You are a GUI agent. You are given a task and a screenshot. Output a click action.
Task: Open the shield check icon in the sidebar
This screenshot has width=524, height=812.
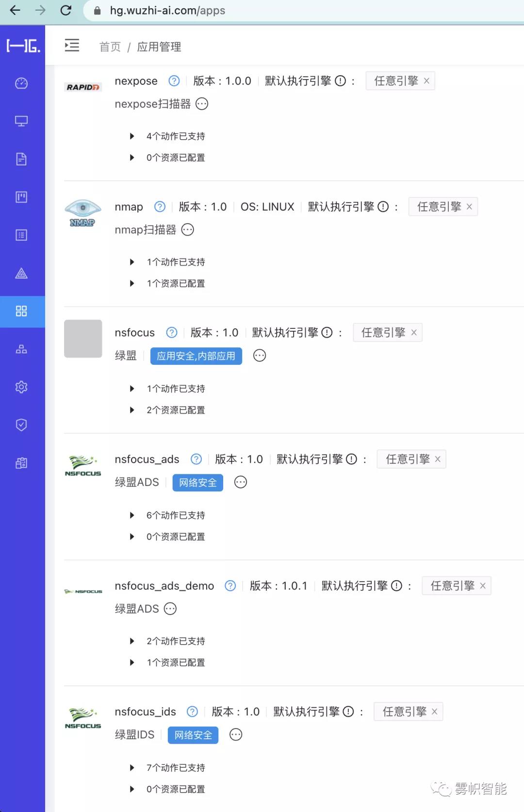[21, 425]
